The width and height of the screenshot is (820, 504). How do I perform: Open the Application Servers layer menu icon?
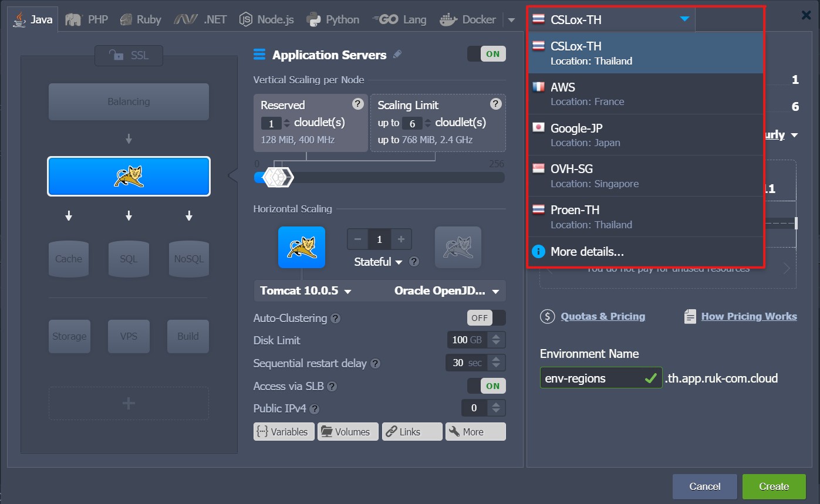point(259,55)
